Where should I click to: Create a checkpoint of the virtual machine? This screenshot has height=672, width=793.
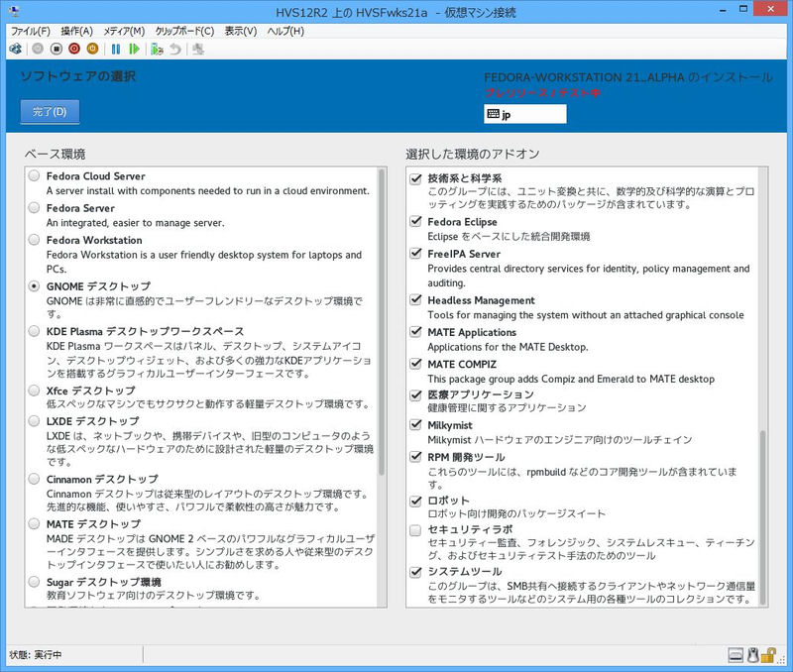[x=157, y=49]
